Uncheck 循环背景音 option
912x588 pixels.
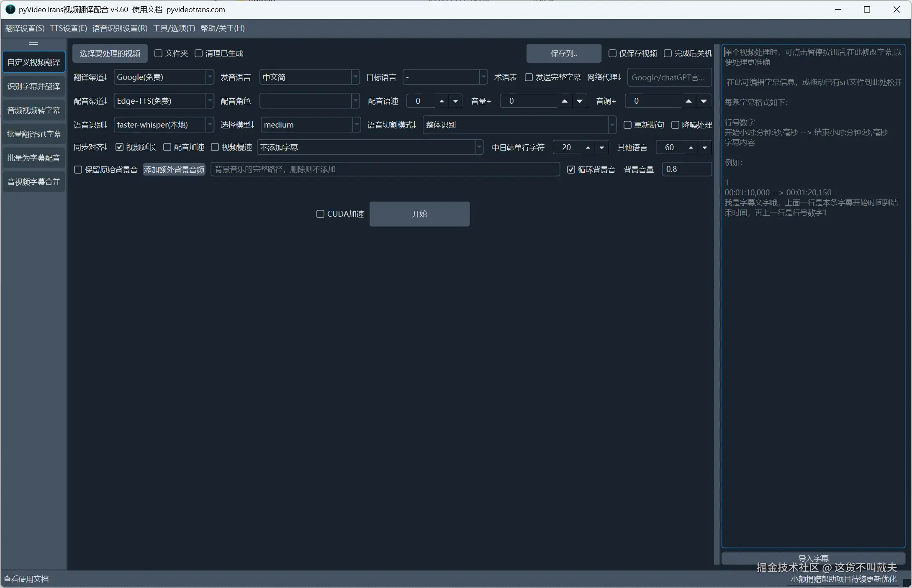(571, 170)
